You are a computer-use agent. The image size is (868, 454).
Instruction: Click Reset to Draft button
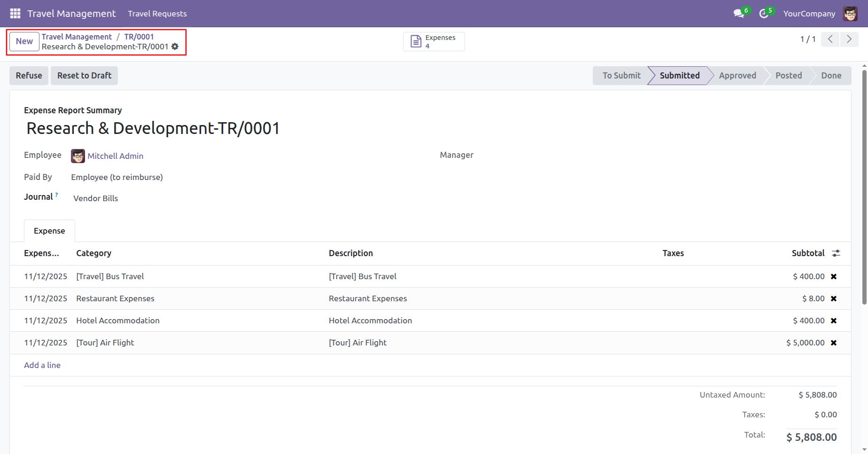pyautogui.click(x=85, y=76)
